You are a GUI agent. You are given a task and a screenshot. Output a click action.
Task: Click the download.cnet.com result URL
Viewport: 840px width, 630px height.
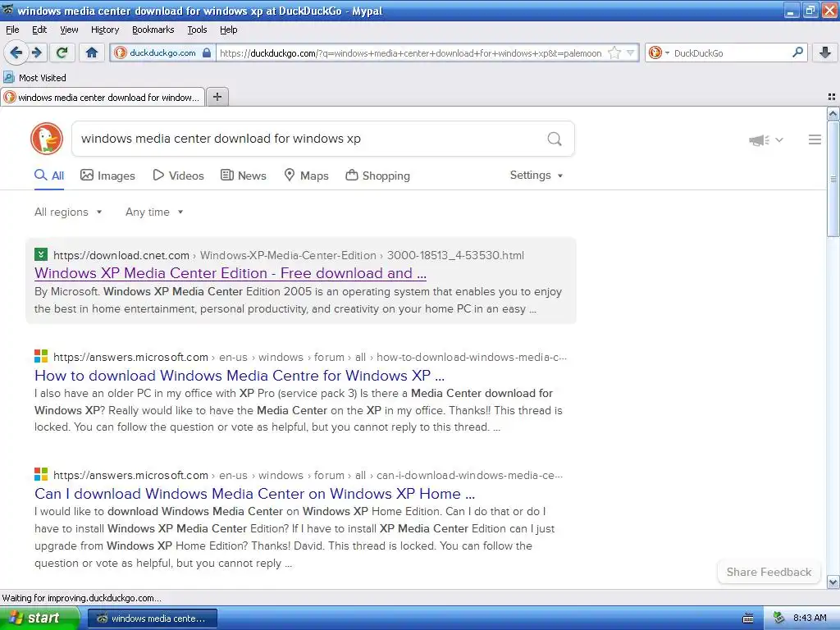(x=289, y=256)
